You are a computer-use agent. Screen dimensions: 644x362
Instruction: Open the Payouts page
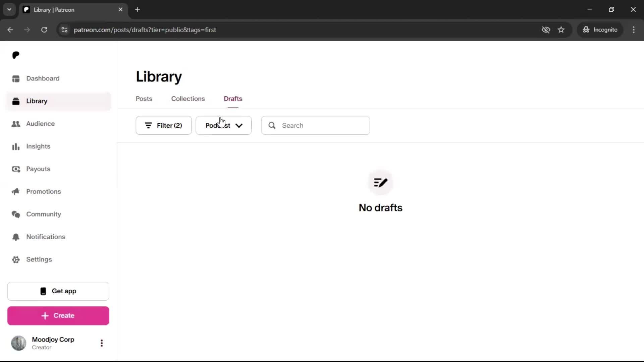(58, 169)
